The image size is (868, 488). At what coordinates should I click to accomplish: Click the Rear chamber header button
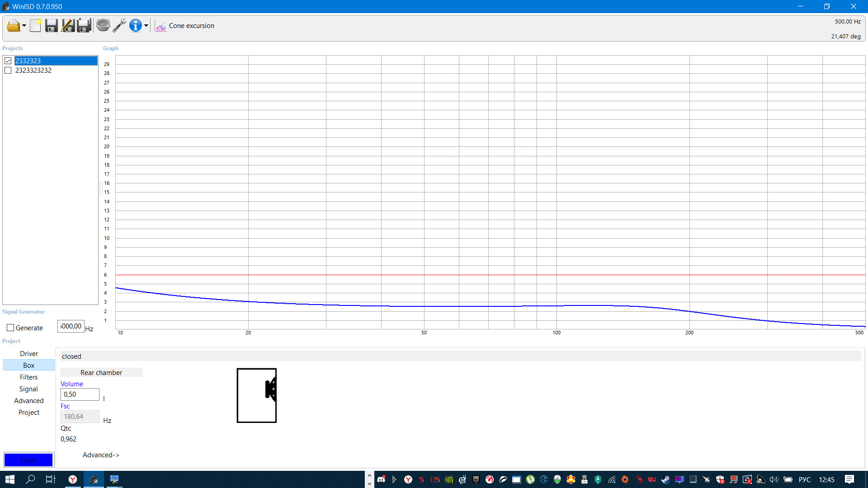[101, 373]
